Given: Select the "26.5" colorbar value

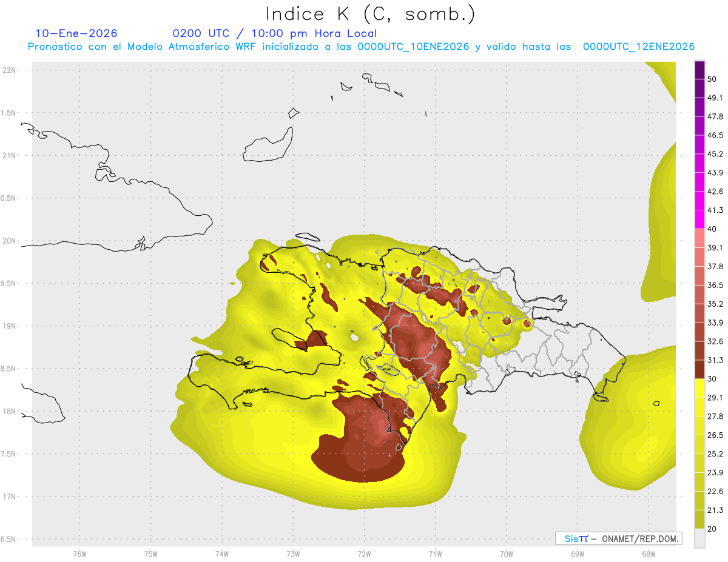Looking at the screenshot, I should 715,435.
